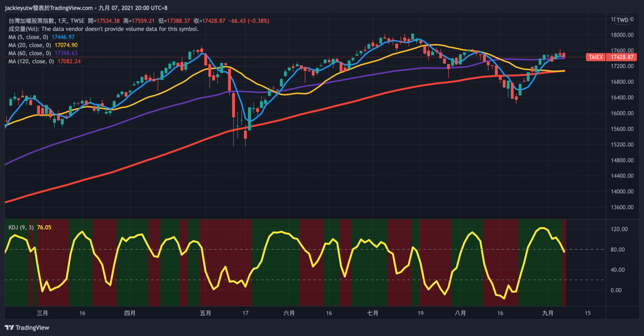644x336 pixels.
Task: Select the 17428.87 current price label
Action: (x=622, y=57)
